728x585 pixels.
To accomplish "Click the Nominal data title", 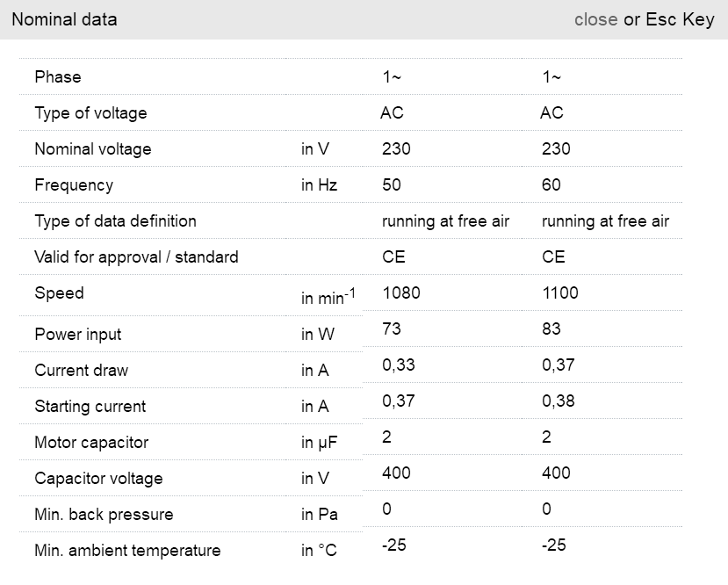I will (64, 19).
